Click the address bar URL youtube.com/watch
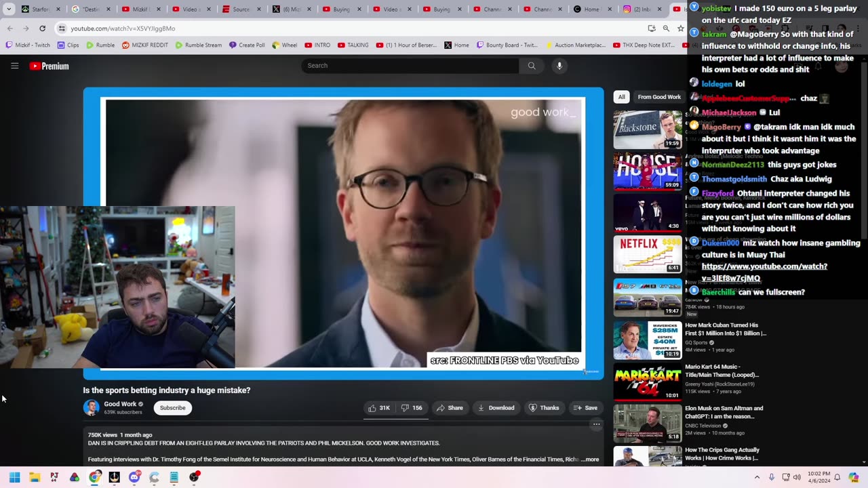The width and height of the screenshot is (868, 488). tap(123, 28)
